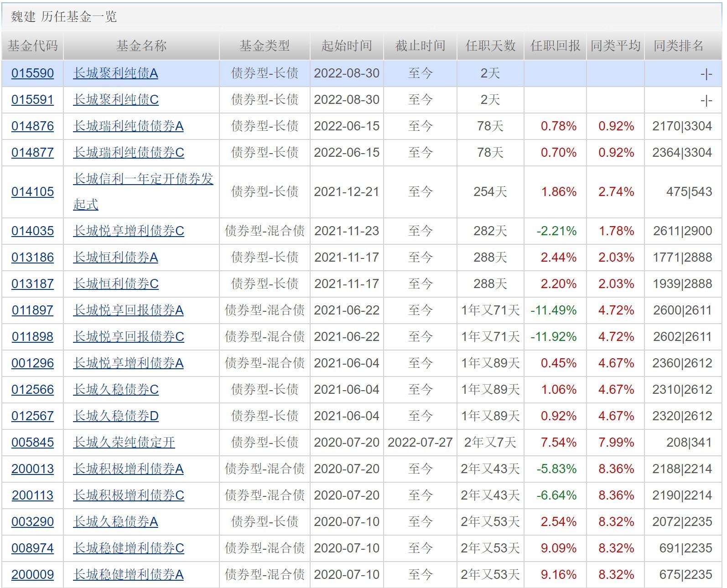Open fund code link 015590
This screenshot has width=727, height=588.
tap(32, 73)
